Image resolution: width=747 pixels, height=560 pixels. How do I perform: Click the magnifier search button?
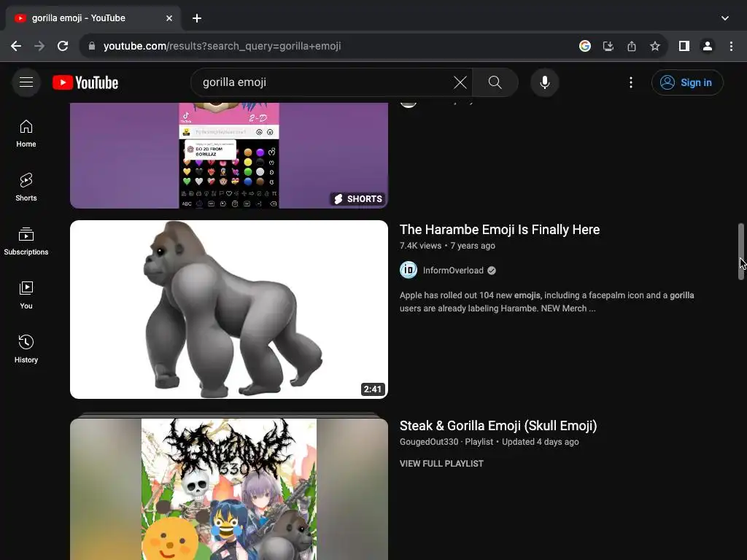coord(495,82)
